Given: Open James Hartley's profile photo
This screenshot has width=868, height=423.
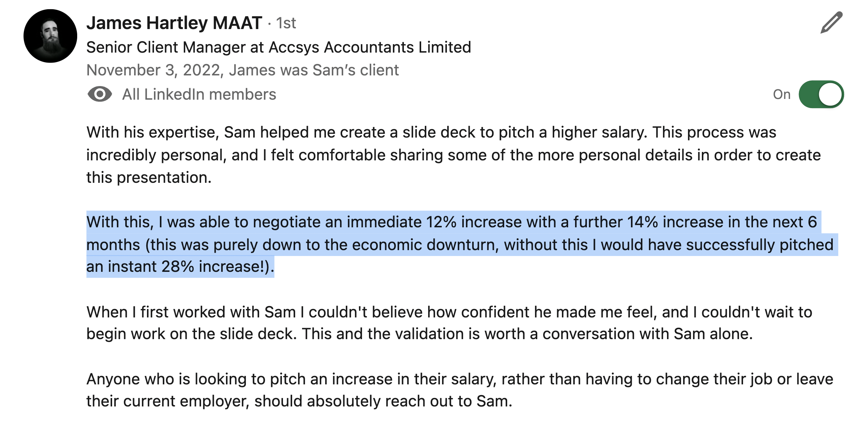Looking at the screenshot, I should click(x=50, y=36).
